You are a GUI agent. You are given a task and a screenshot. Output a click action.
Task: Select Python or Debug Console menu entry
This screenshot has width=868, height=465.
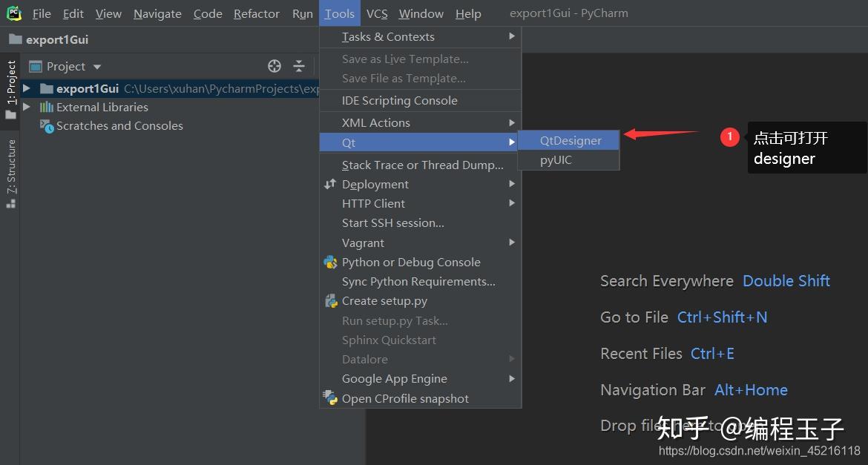tap(410, 262)
